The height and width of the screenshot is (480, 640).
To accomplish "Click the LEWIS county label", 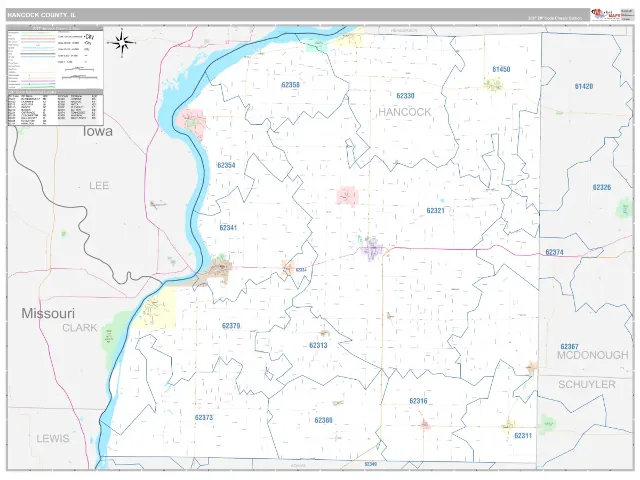I will [x=53, y=439].
